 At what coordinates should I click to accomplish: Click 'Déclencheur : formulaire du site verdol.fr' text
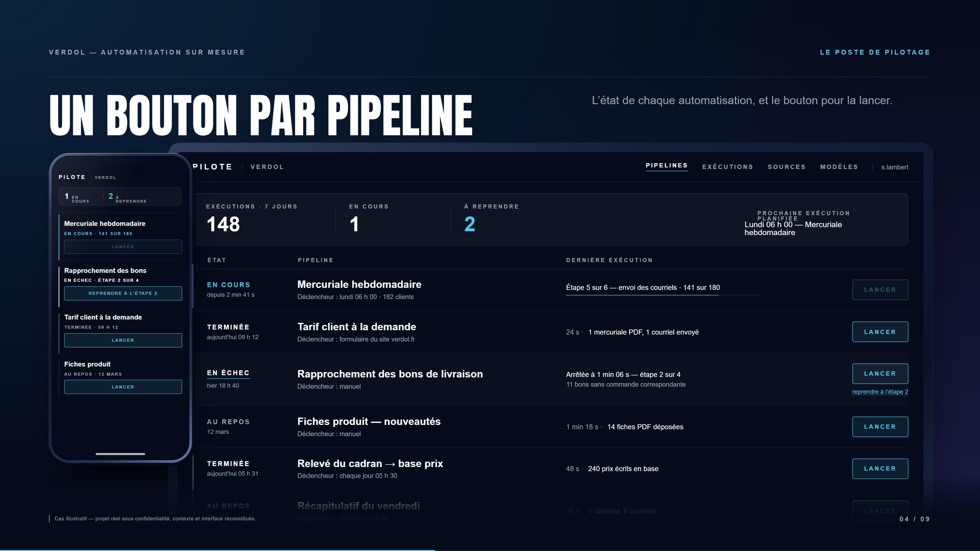(356, 339)
